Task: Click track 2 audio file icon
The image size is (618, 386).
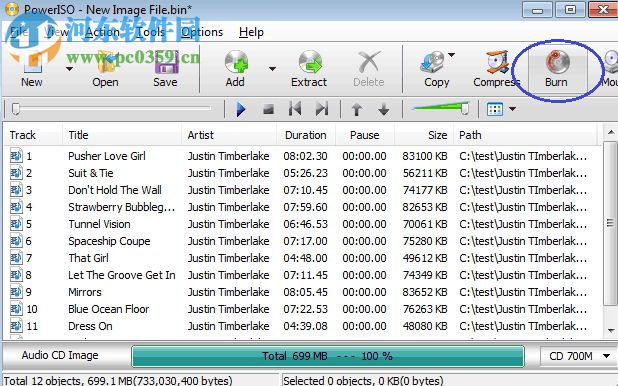Action: coord(16,173)
